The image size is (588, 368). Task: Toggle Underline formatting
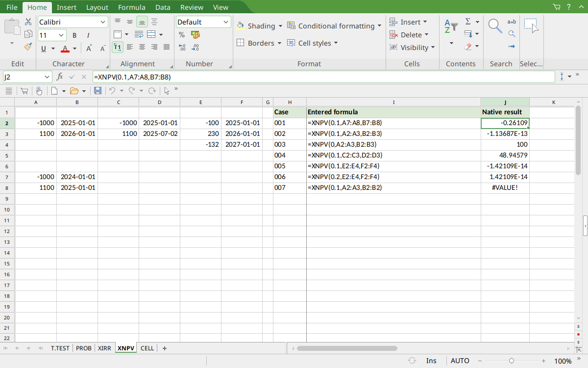coord(44,48)
